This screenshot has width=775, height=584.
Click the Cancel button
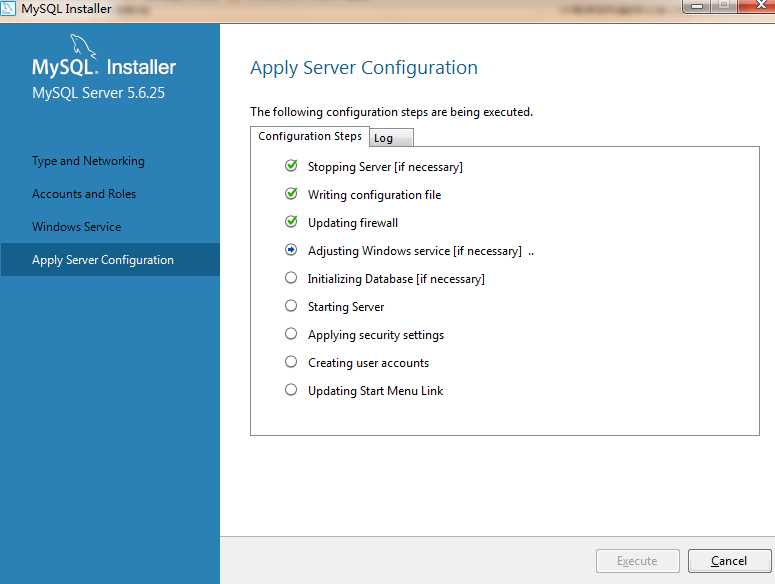(730, 561)
